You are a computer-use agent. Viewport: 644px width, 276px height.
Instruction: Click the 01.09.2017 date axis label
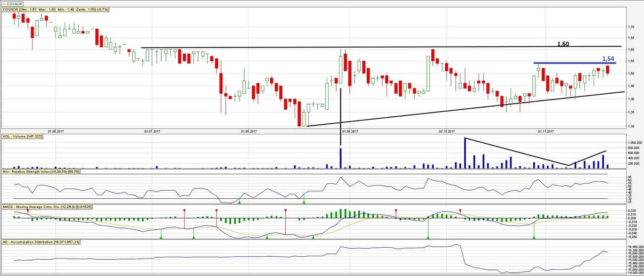point(349,131)
